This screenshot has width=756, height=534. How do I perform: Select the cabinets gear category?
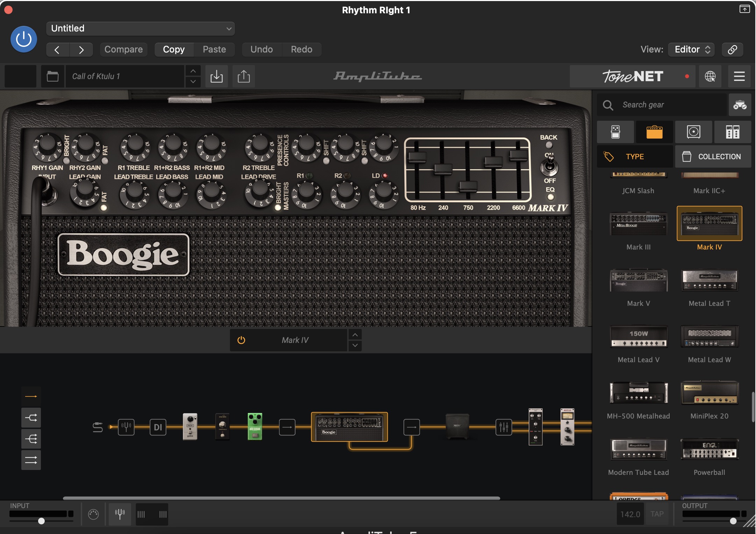click(x=694, y=132)
